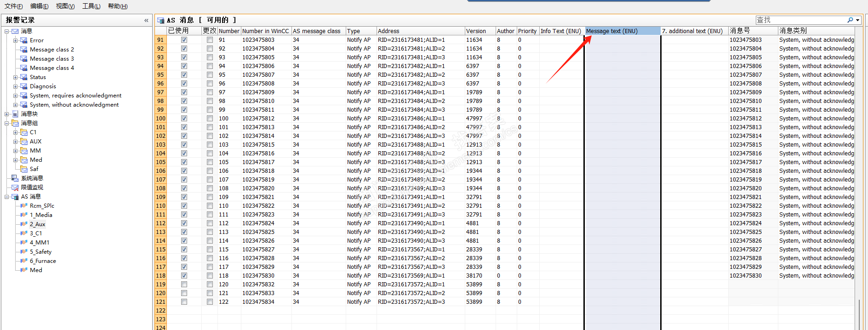868x330 pixels.
Task: Click the Message text (ENU) column header
Action: (x=622, y=31)
